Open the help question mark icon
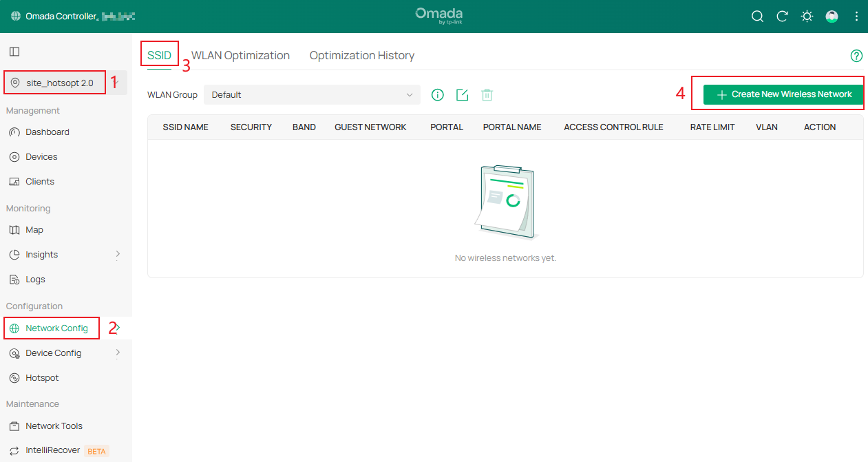Viewport: 868px width, 462px height. (x=856, y=55)
